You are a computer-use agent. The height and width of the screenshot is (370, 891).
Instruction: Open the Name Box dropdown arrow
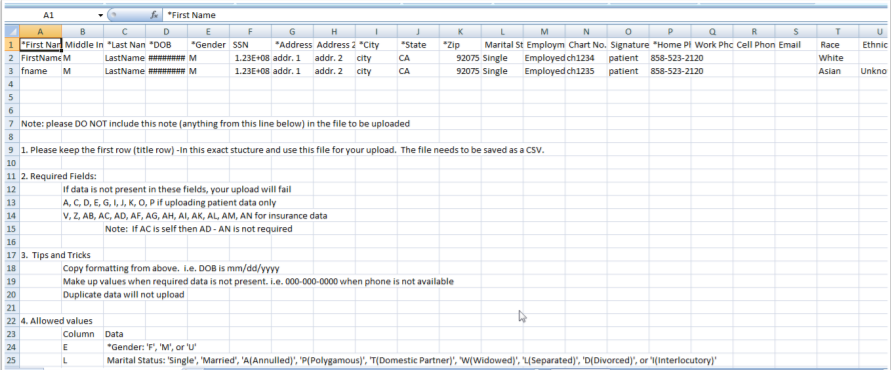[101, 15]
